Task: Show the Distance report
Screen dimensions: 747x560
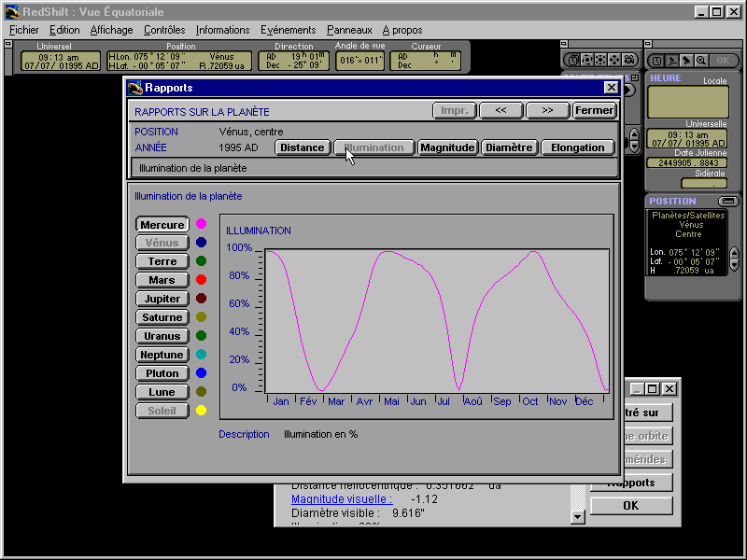Action: pyautogui.click(x=302, y=147)
